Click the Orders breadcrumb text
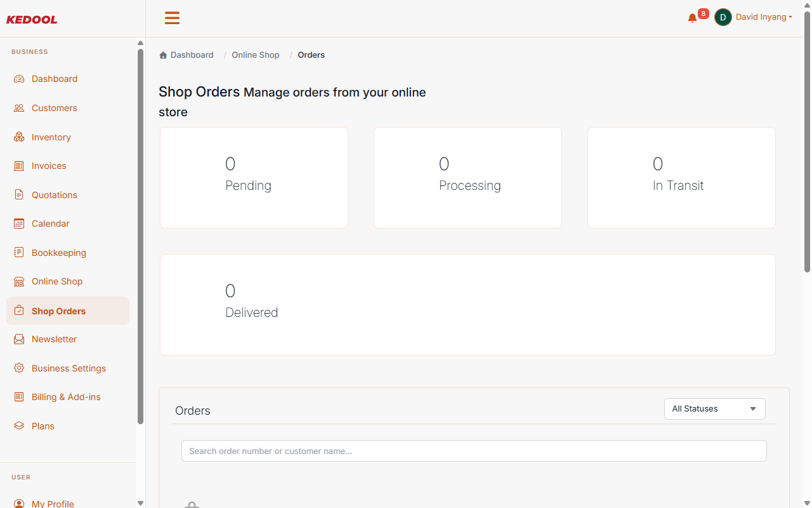812x508 pixels. [x=311, y=55]
